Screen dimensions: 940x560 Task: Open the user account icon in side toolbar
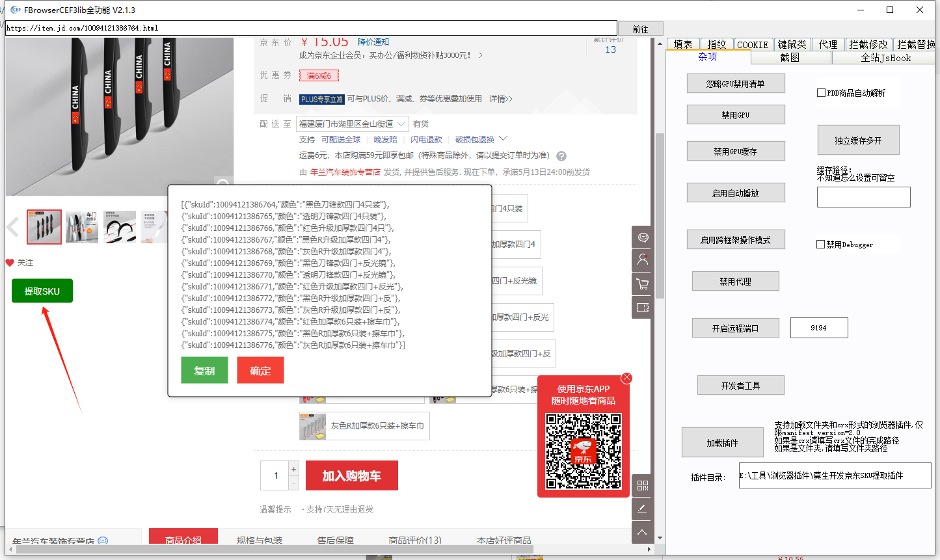tap(643, 260)
